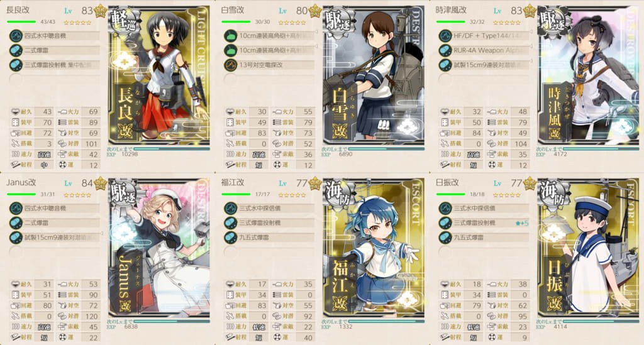Click the green HP bar of 時津風改
This screenshot has width=644, height=345.
click(450, 22)
